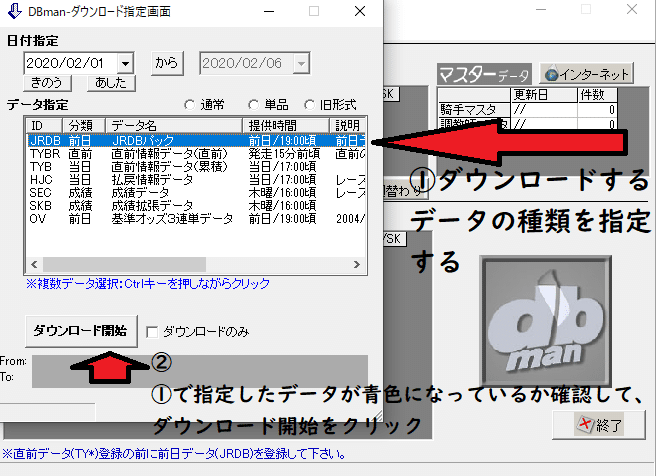Select the JRDB パック row
The image size is (656, 476).
(x=196, y=140)
